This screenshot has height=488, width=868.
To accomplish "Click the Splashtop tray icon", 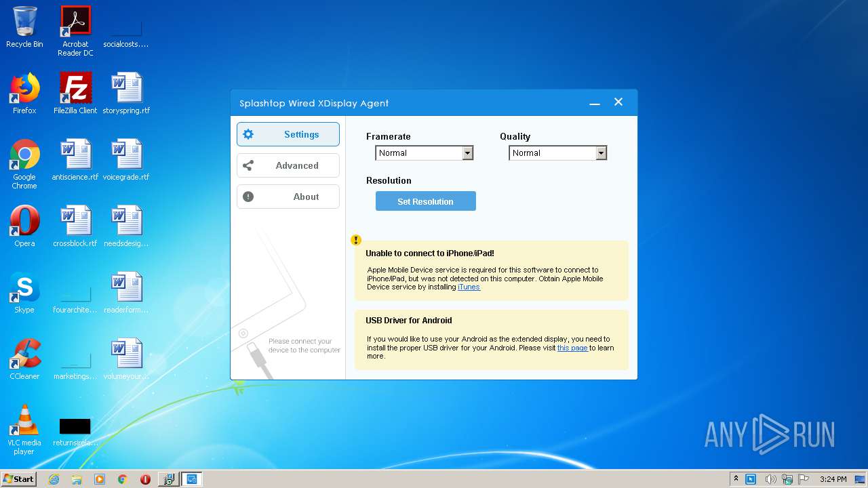I will tap(751, 479).
